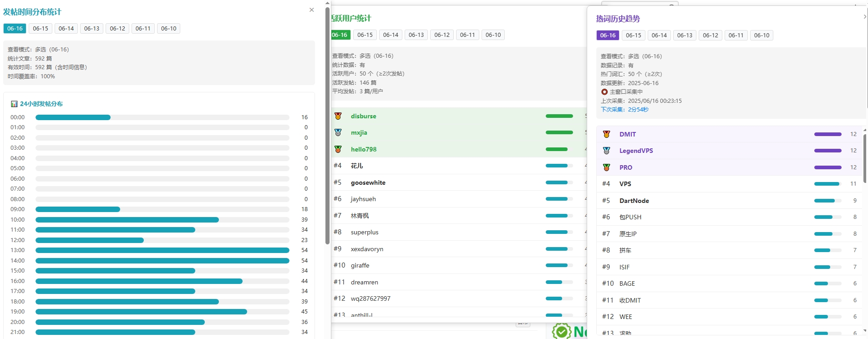Viewport: 868px width, 339px height.
Task: Click the scrollbar of the posting time panel
Action: pos(327,127)
